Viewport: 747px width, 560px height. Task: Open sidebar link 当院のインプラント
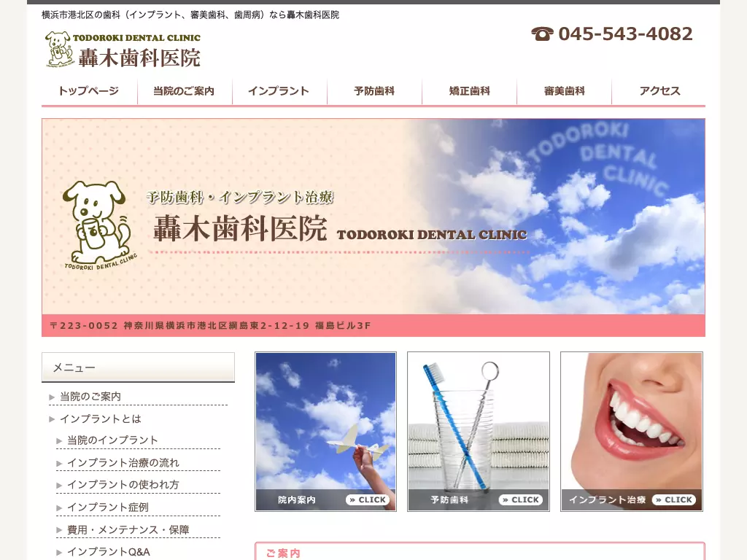pos(112,440)
